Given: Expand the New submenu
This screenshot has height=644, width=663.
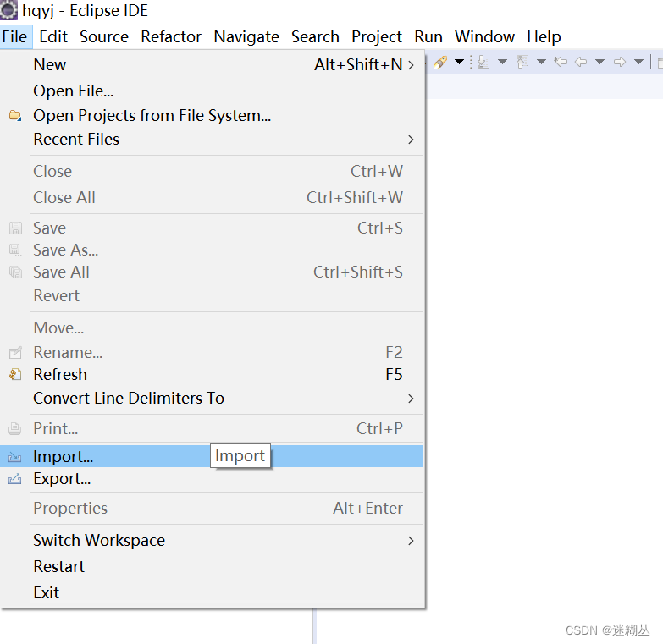Looking at the screenshot, I should click(212, 64).
